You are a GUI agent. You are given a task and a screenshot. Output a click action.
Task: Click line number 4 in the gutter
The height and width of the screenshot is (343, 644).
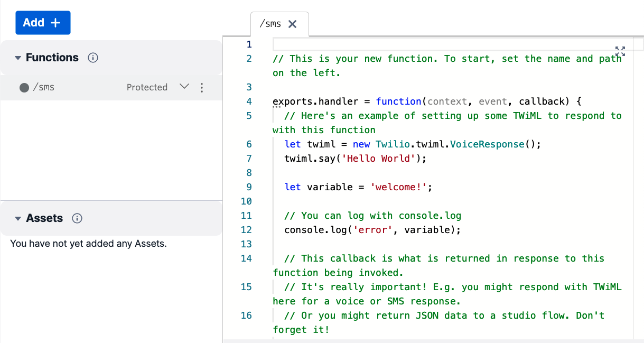tap(249, 101)
